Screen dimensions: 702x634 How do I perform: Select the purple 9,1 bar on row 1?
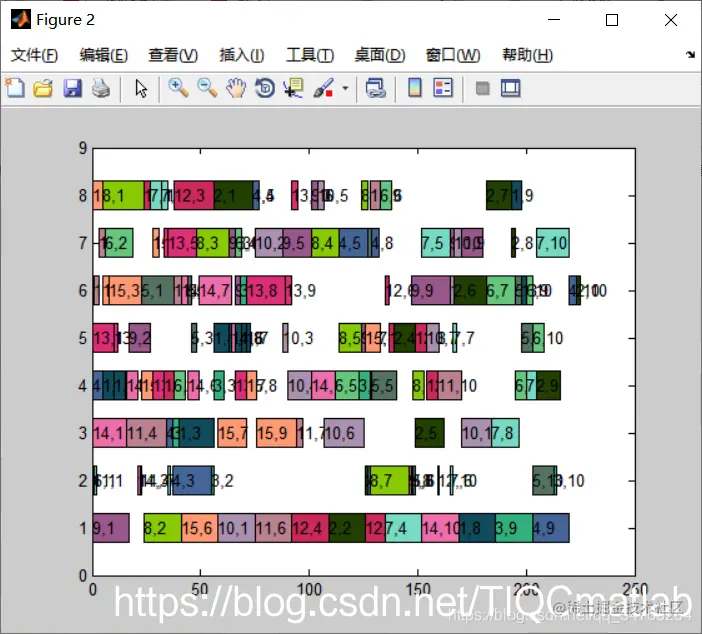tap(111, 528)
